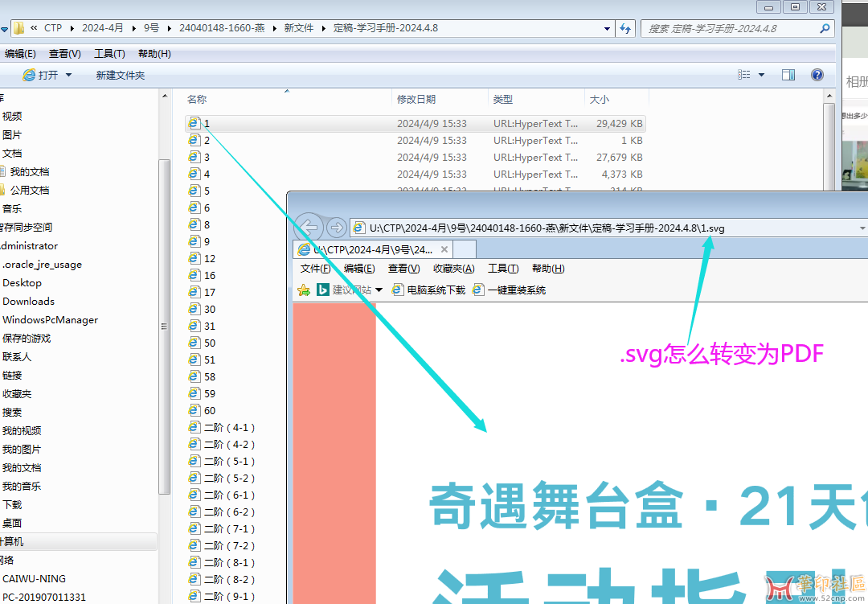The height and width of the screenshot is (604, 868).
Task: Click the view mode icon in Explorer toolbar
Action: [744, 75]
